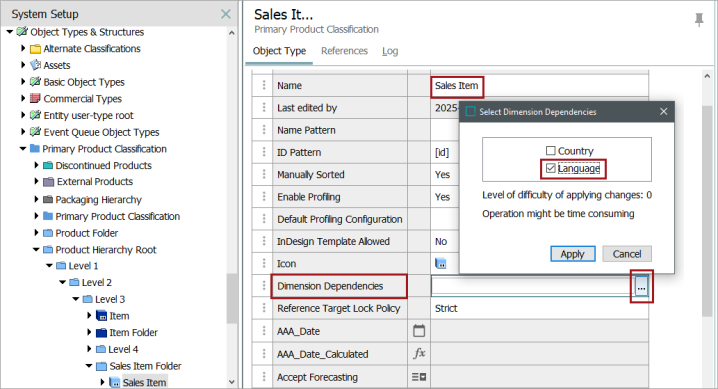
Task: Click the Apply button in the dialog
Action: pos(572,254)
